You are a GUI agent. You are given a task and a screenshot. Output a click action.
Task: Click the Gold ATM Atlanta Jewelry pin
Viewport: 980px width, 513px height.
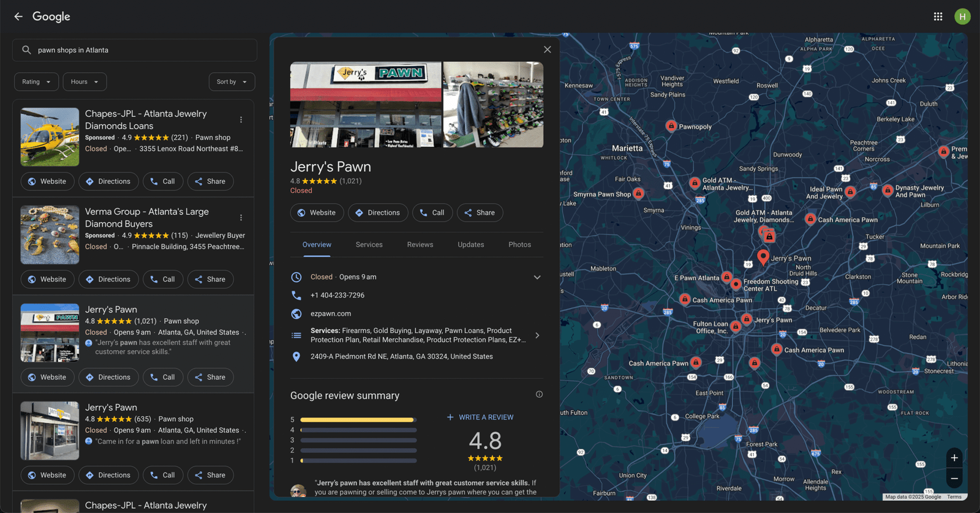(695, 183)
